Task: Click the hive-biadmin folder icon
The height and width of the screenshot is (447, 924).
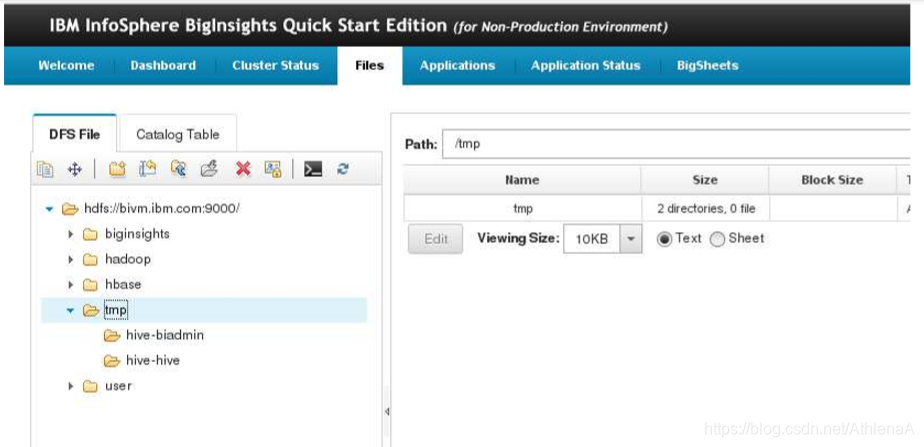Action: 112,336
